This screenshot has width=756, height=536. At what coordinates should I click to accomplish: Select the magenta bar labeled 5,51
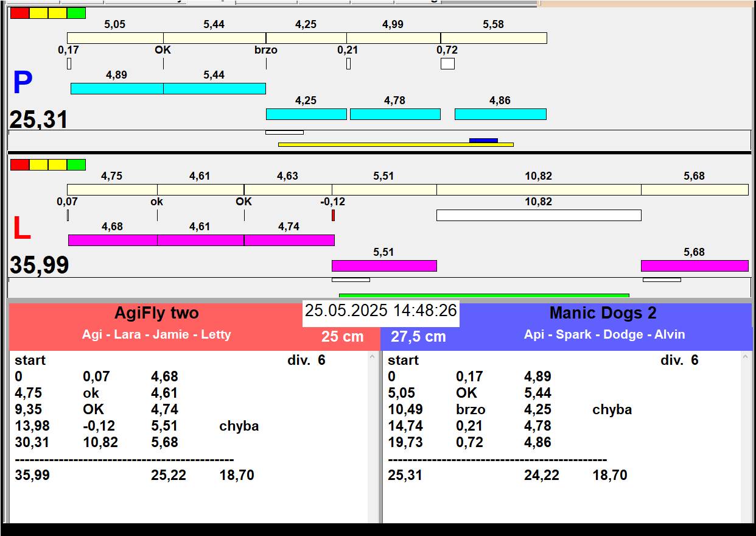pos(384,266)
